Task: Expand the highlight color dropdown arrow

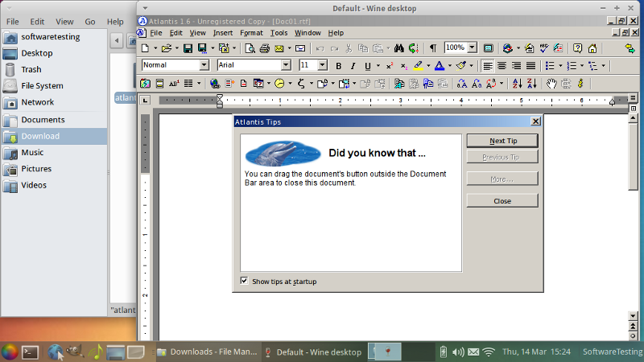Action: pos(428,66)
